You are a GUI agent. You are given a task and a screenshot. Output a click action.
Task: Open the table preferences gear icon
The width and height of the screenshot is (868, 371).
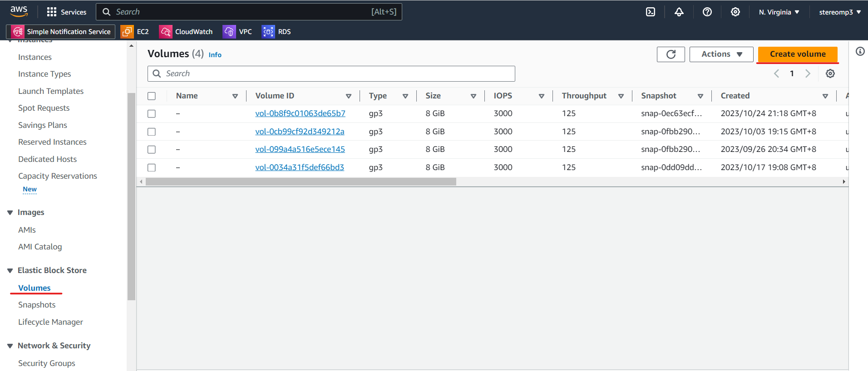click(830, 73)
